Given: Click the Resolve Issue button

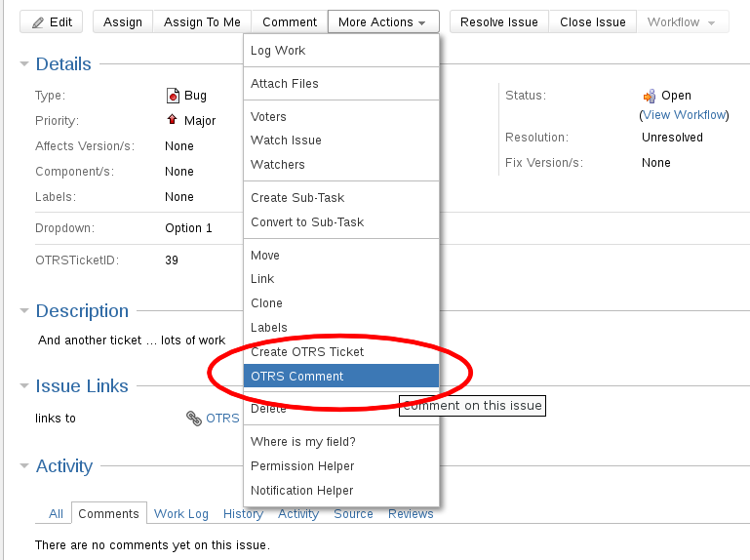Looking at the screenshot, I should pyautogui.click(x=498, y=21).
